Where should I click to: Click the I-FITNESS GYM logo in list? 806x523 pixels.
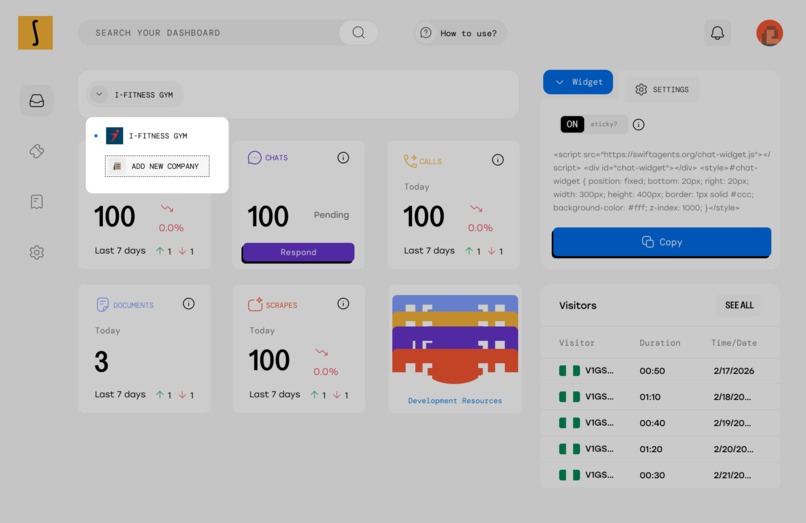114,136
